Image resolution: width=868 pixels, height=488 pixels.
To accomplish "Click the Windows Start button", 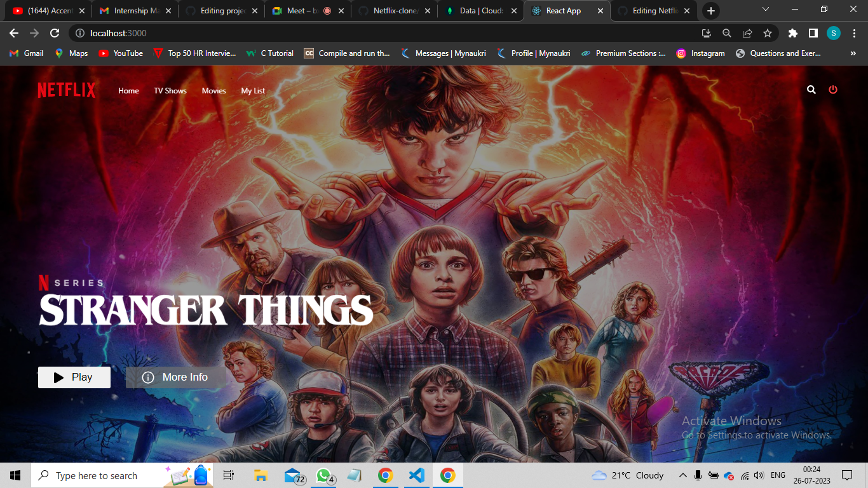I will [14, 475].
